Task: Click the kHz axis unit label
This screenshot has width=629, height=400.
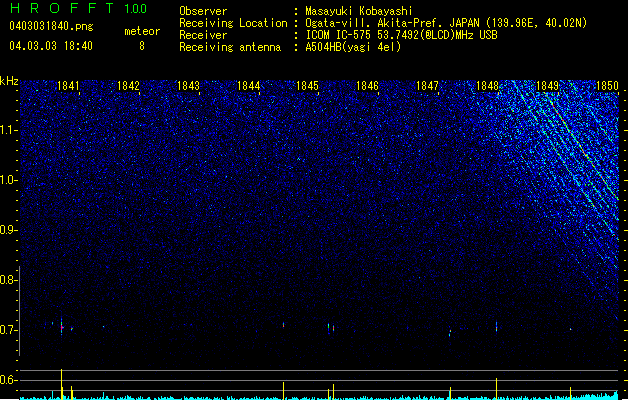Action: pyautogui.click(x=9, y=81)
